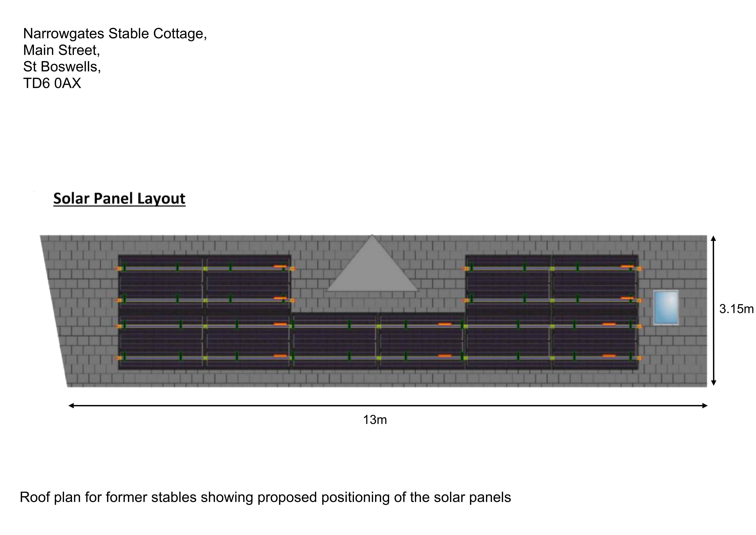Click the 'Main Street,' text line

[x=62, y=50]
